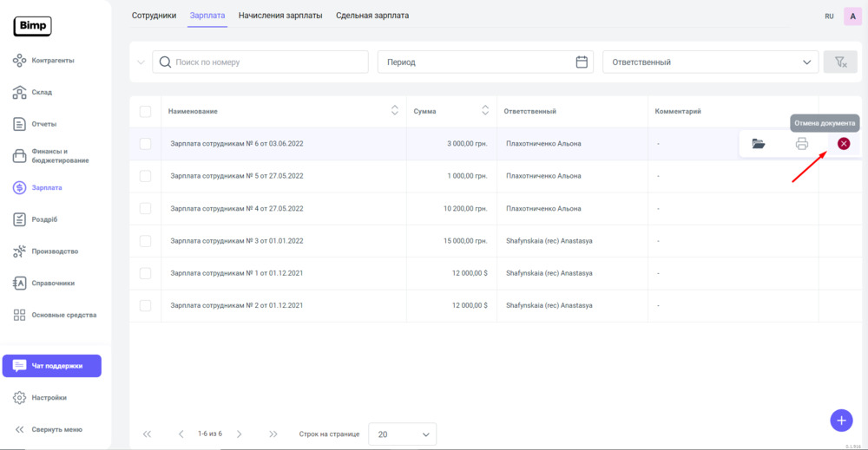Viewport: 868px width, 450px height.
Task: Switch to the Начисления зарплаты tab
Action: [x=280, y=16]
